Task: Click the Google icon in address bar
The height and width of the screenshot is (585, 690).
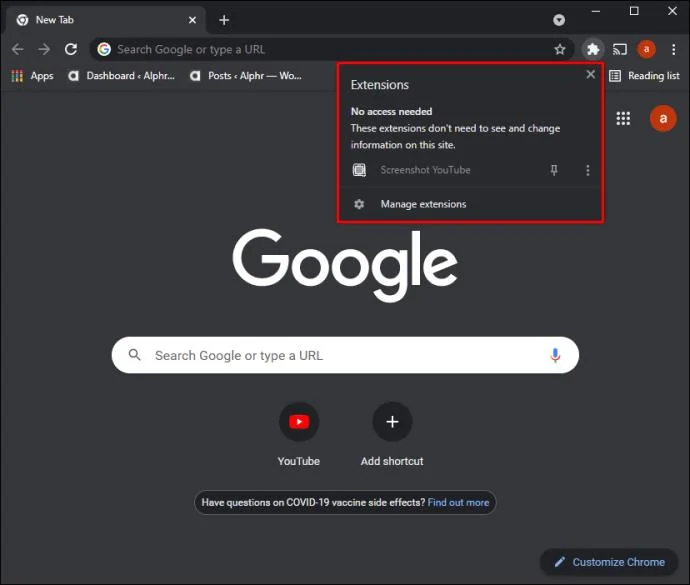Action: (x=104, y=49)
